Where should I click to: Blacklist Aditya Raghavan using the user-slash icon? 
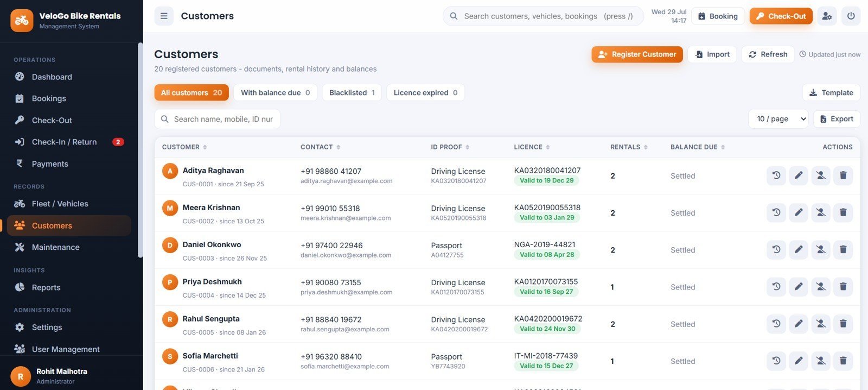click(x=821, y=175)
